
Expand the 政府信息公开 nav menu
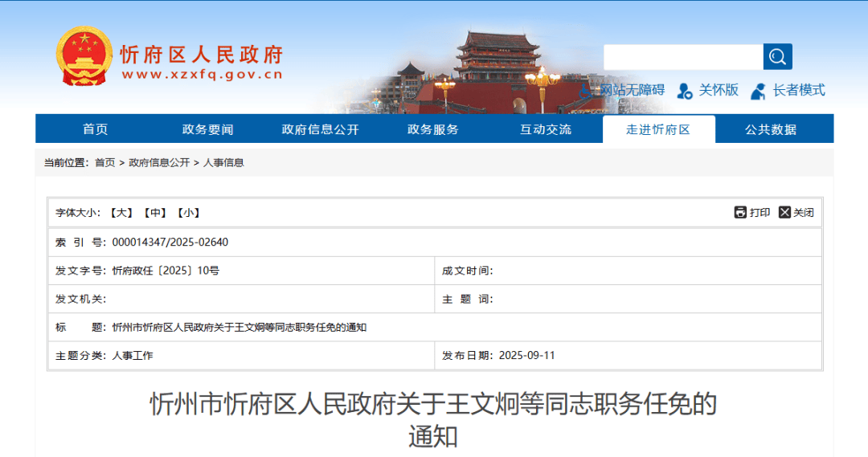click(320, 129)
